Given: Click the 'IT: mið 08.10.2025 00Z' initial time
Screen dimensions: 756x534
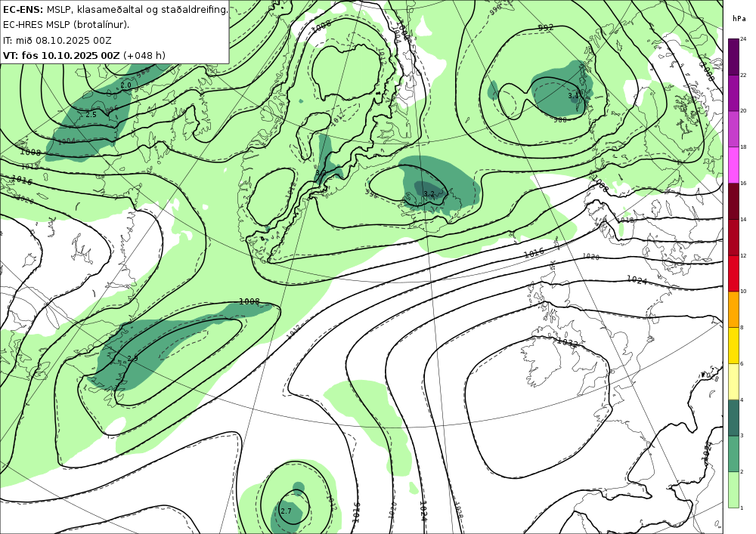Looking at the screenshot, I should [57, 40].
